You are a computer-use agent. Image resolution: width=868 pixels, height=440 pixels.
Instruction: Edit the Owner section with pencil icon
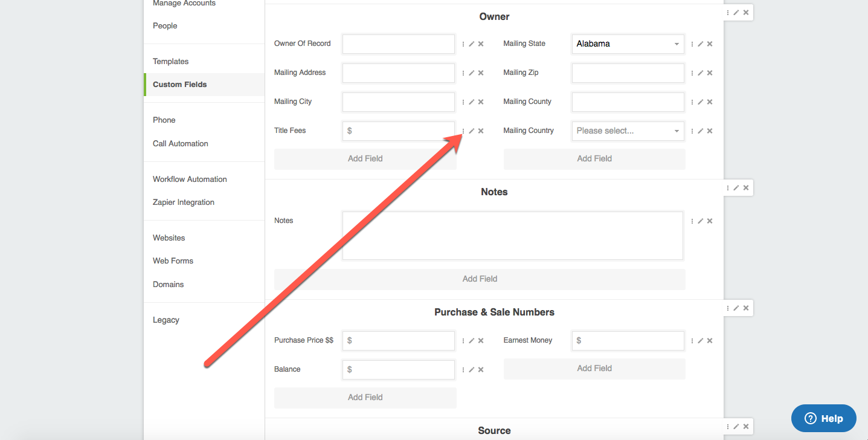pyautogui.click(x=736, y=13)
